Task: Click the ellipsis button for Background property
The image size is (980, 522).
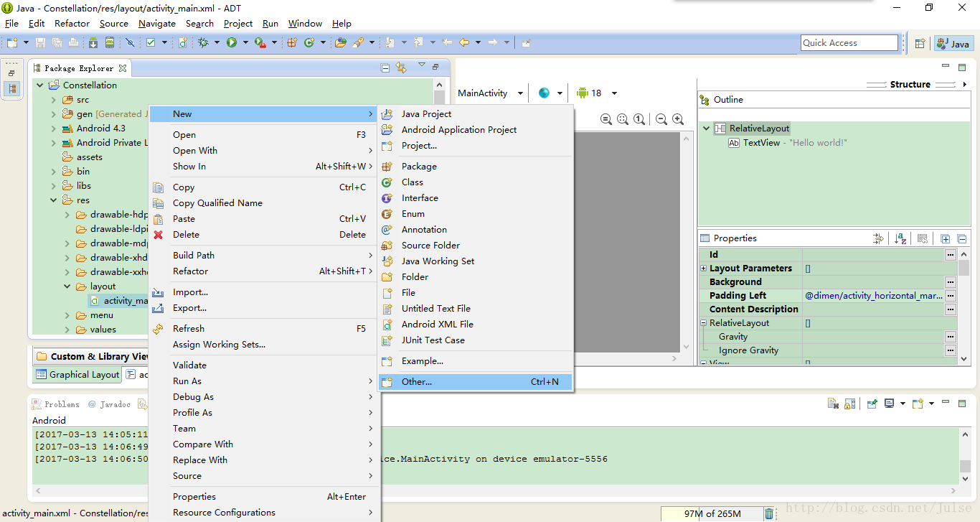Action: (x=950, y=282)
